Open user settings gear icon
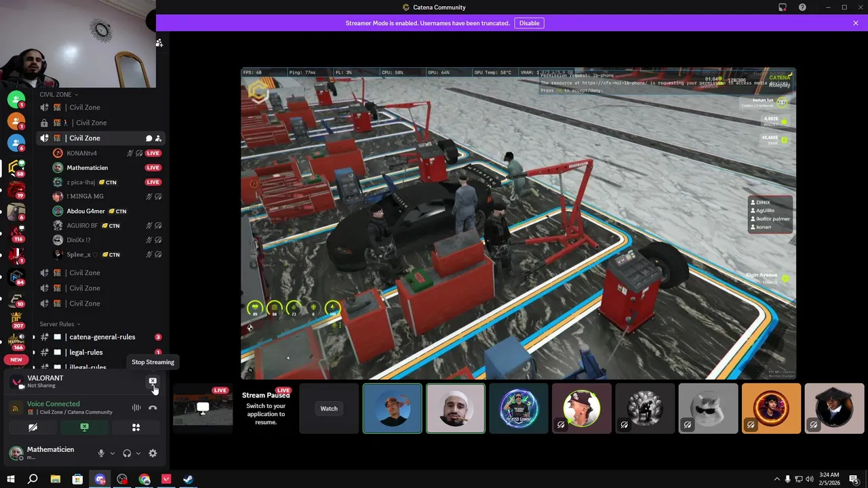Image resolution: width=868 pixels, height=488 pixels. (153, 453)
